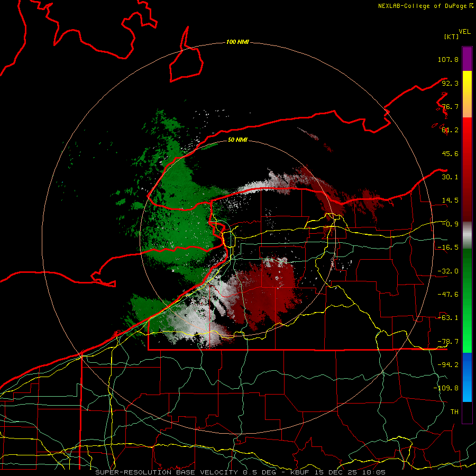This screenshot has height=476, width=476.
Task: Click the -32.0 legend value
Action: 448,271
